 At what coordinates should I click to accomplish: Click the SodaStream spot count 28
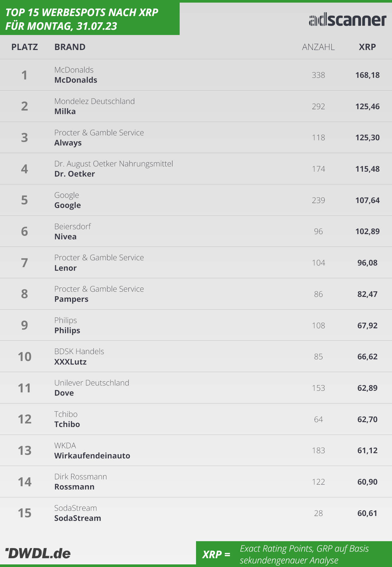click(x=318, y=513)
